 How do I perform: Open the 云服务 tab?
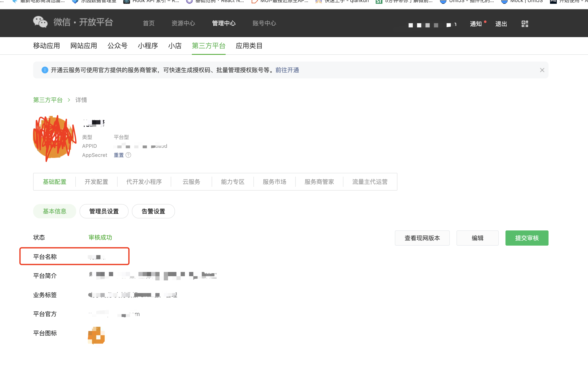(191, 182)
